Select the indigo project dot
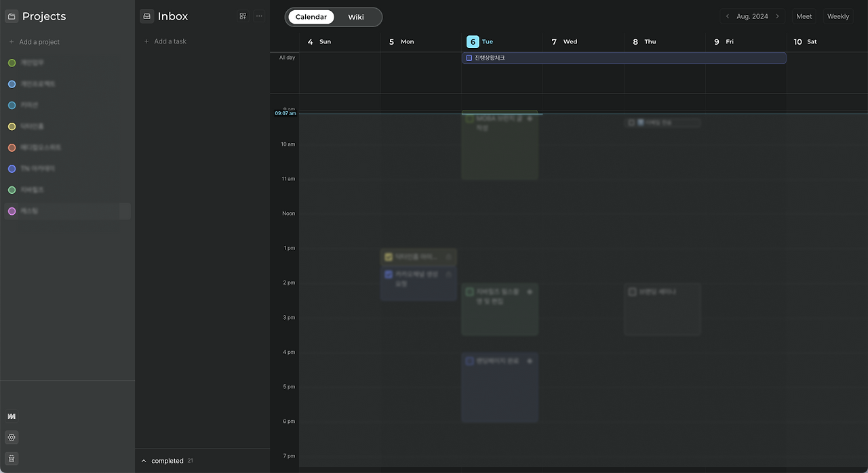 [12, 169]
